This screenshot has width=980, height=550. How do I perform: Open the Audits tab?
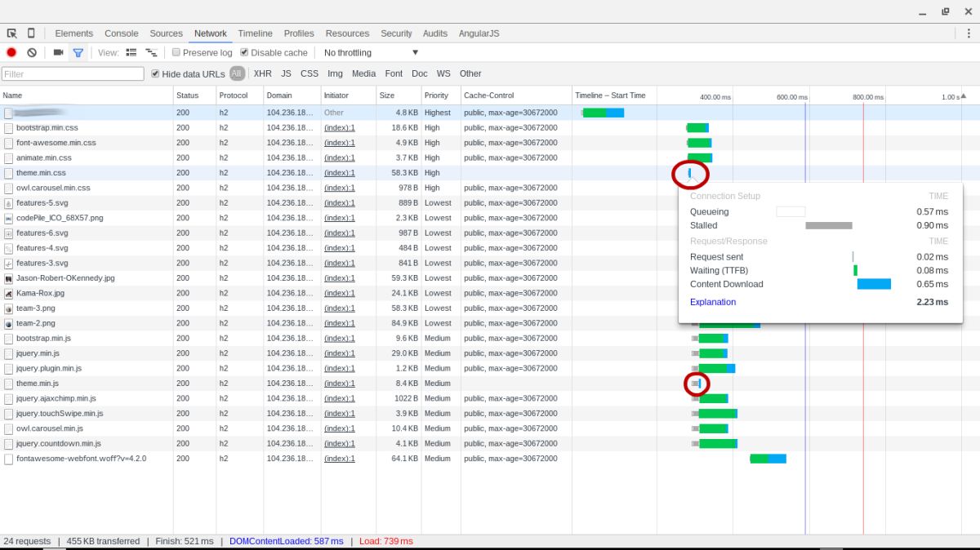[x=435, y=33]
